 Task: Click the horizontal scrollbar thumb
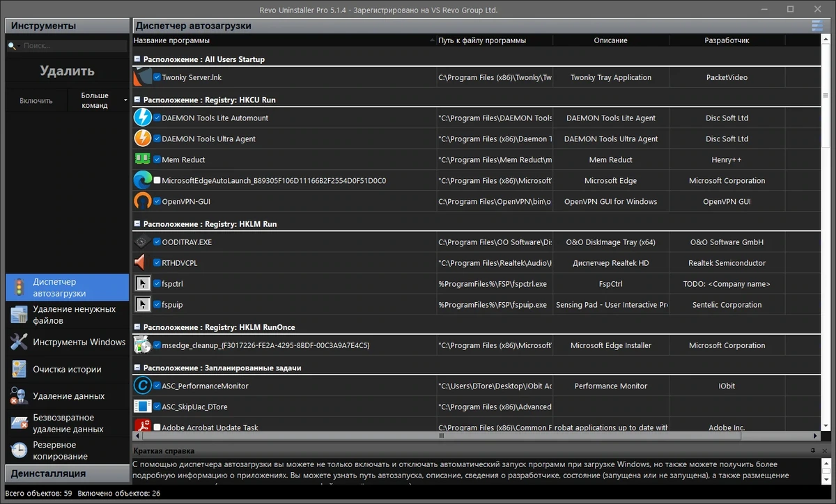pos(441,436)
